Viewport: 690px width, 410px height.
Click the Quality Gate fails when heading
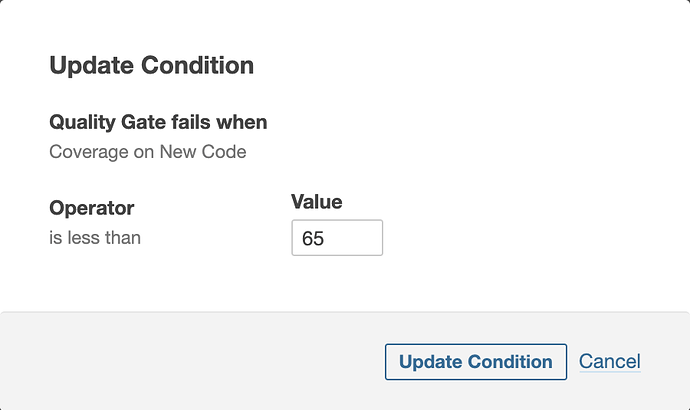coord(158,123)
